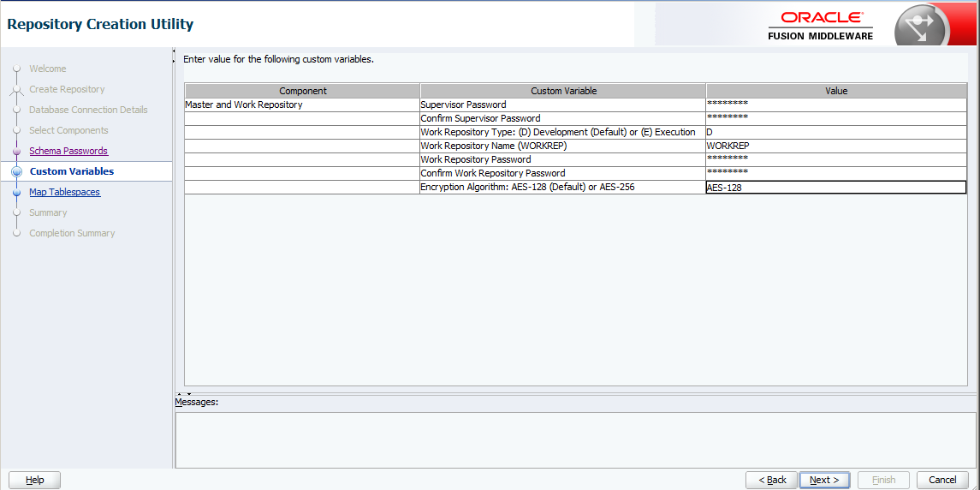Go back with the Back button

pyautogui.click(x=771, y=480)
